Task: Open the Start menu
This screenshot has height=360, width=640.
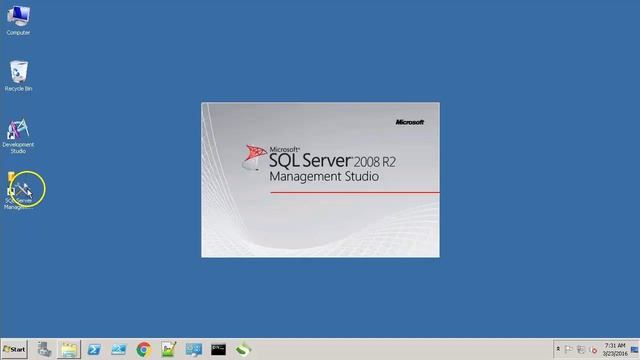Action: (x=14, y=349)
